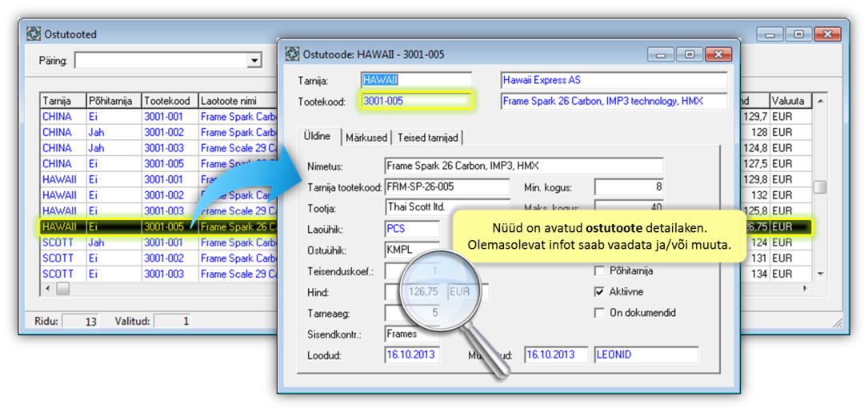868x412 pixels.
Task: Maximize the Ostutooted window
Action: click(799, 34)
